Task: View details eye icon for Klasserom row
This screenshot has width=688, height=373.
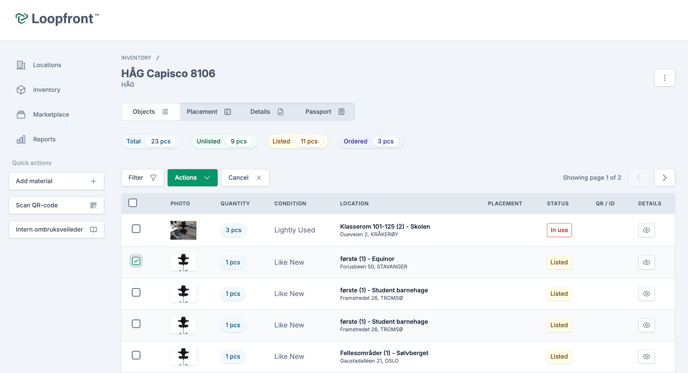Action: [x=646, y=230]
